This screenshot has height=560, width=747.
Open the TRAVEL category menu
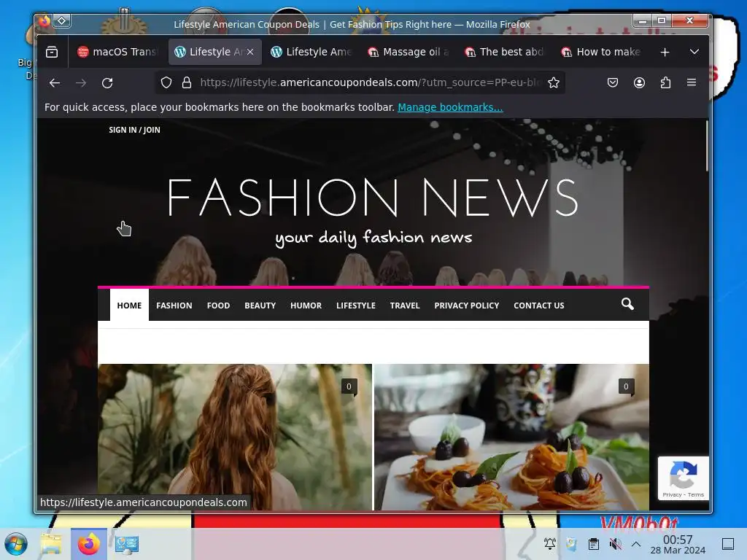coord(404,306)
